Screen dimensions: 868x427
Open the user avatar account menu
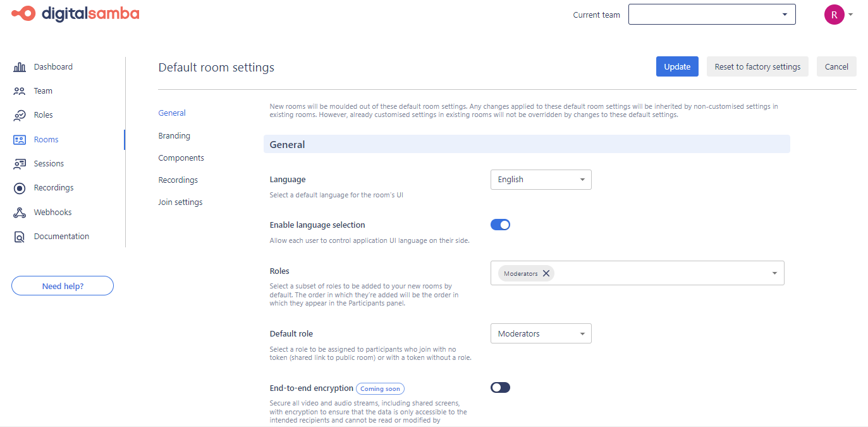(x=834, y=15)
